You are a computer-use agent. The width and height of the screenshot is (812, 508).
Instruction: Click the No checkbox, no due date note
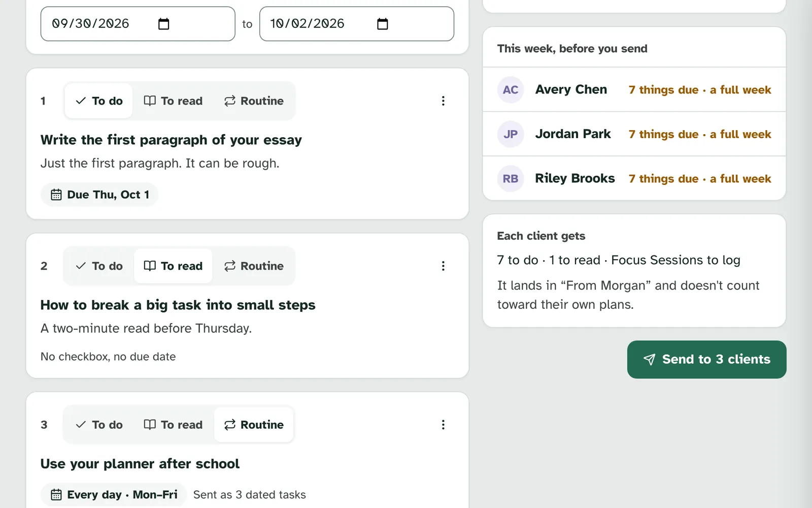pos(108,357)
